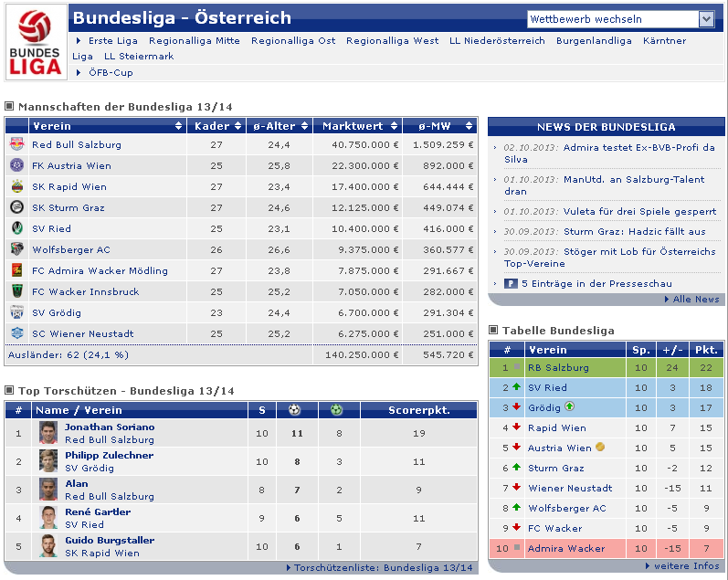Sort teams by Kader column arrows

[x=237, y=126]
